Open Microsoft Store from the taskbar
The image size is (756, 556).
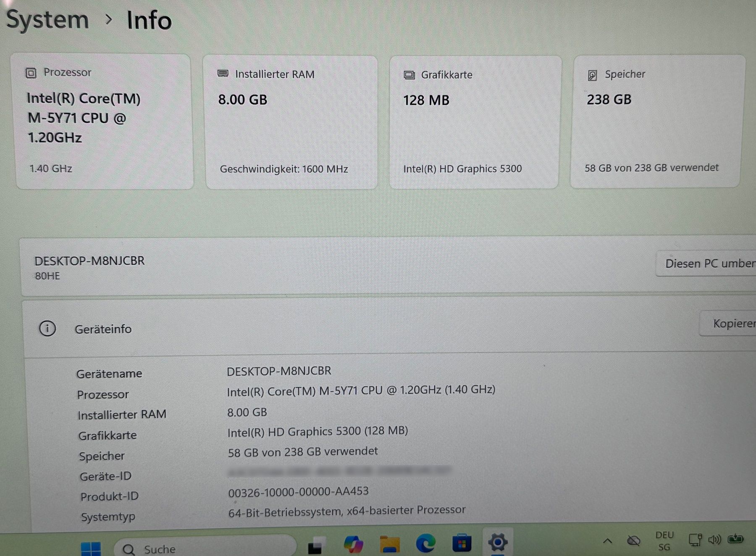pos(462,543)
